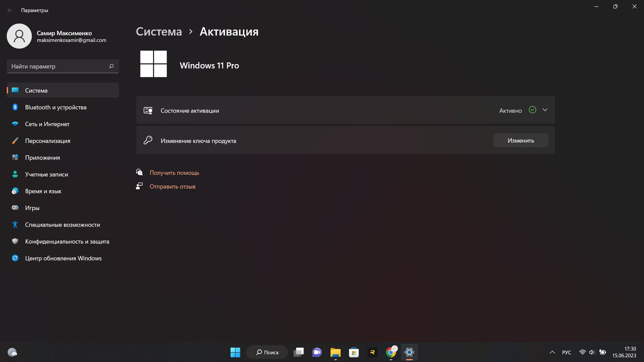Open Task View on the taskbar

pyautogui.click(x=299, y=352)
